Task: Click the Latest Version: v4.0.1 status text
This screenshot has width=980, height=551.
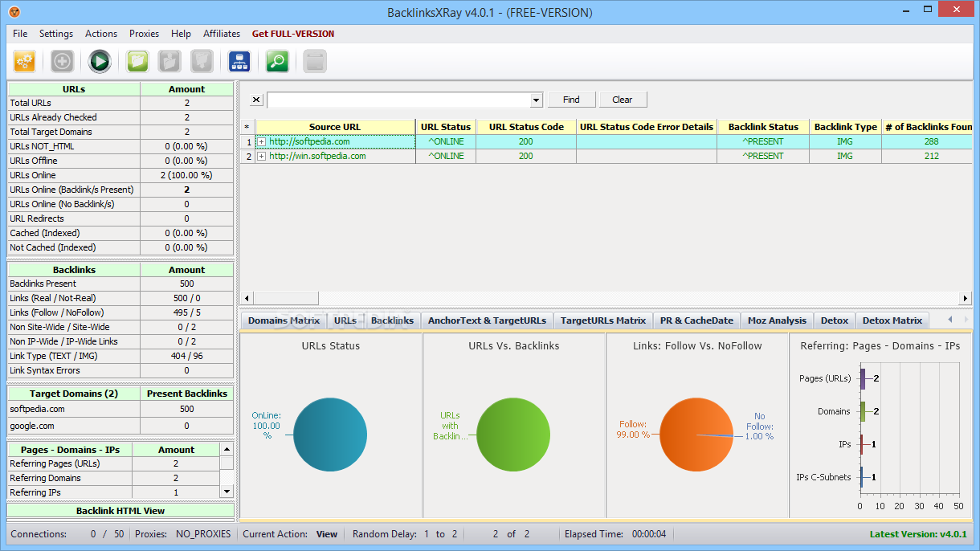Action: click(918, 534)
